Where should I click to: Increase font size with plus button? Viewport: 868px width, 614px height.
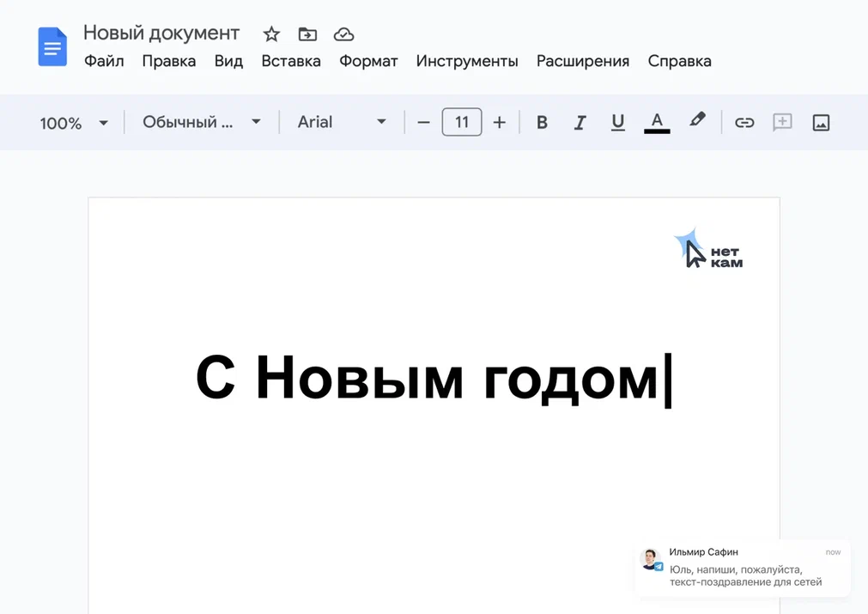(x=500, y=123)
